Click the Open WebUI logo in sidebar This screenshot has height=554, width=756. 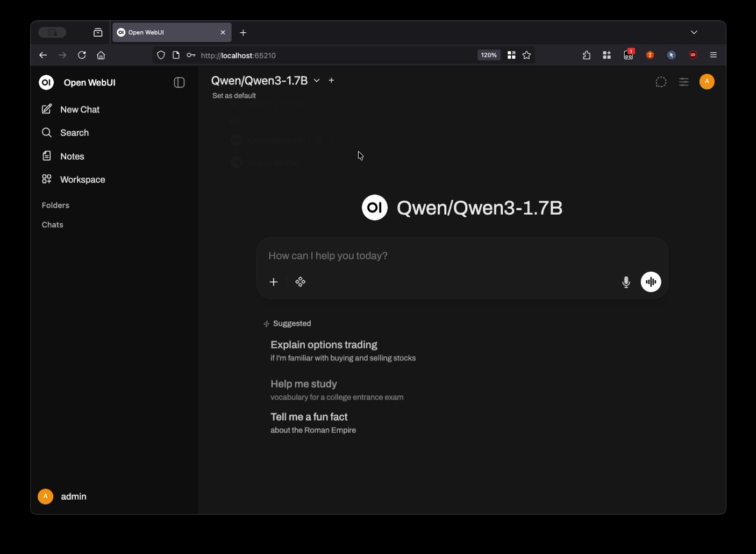(x=46, y=82)
